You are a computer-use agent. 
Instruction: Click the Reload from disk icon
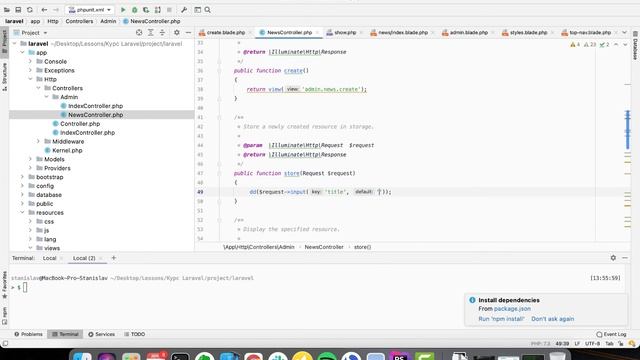tap(30, 10)
